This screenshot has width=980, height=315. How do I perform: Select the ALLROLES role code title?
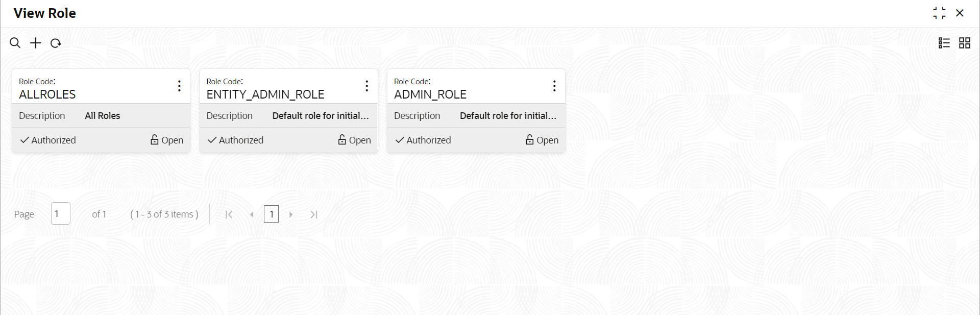click(x=47, y=94)
